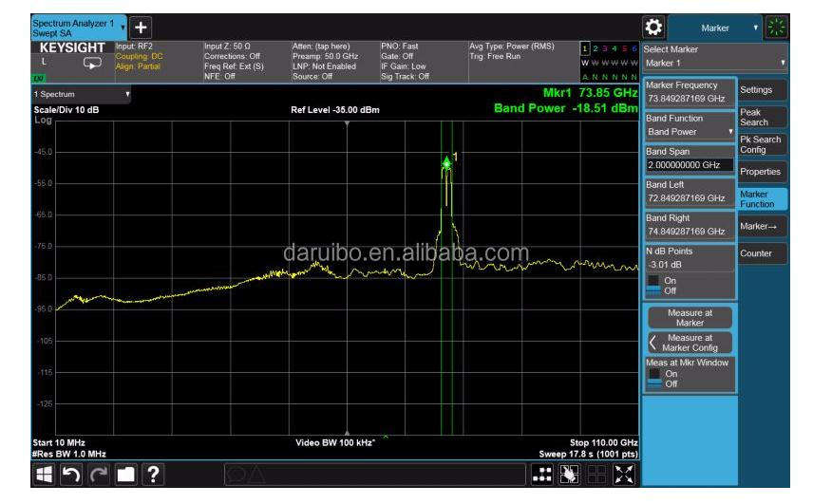
Task: Click Video BW 100 kHz annotation
Action: tap(335, 442)
